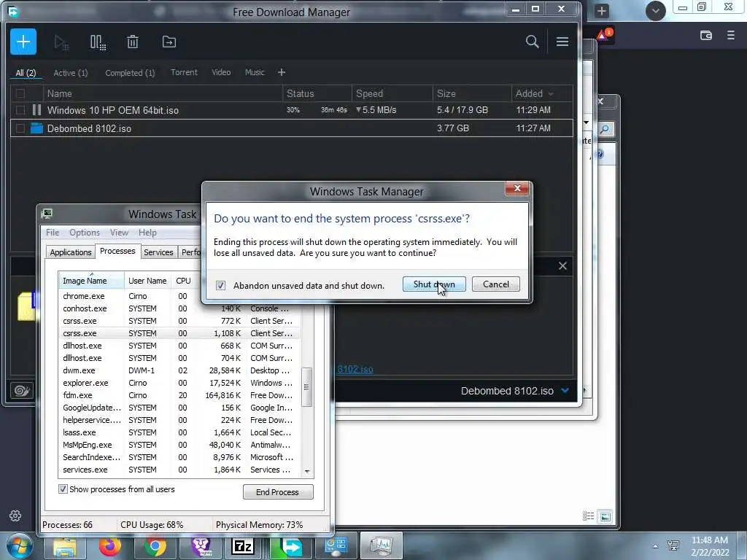Select the MsMpEng.exe process row

tap(179, 445)
